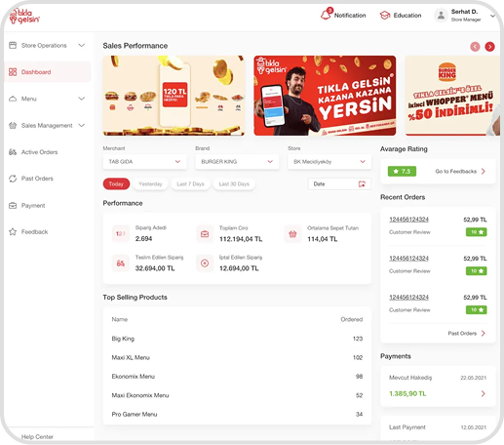Go to previous banner with left arrow
The image size is (504, 445).
475,47
